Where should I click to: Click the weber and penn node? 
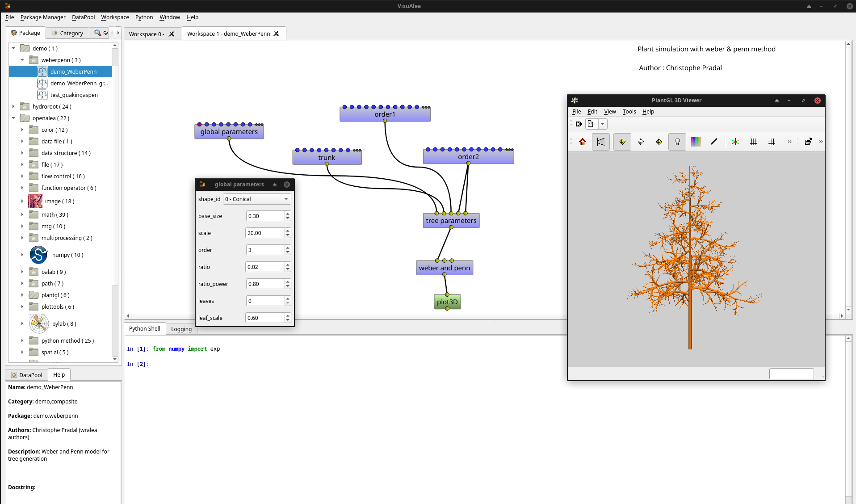pyautogui.click(x=444, y=268)
